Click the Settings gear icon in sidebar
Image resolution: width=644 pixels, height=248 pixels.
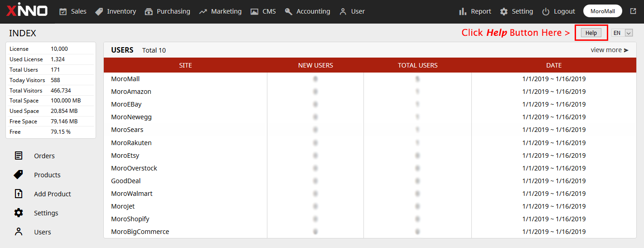pos(19,213)
